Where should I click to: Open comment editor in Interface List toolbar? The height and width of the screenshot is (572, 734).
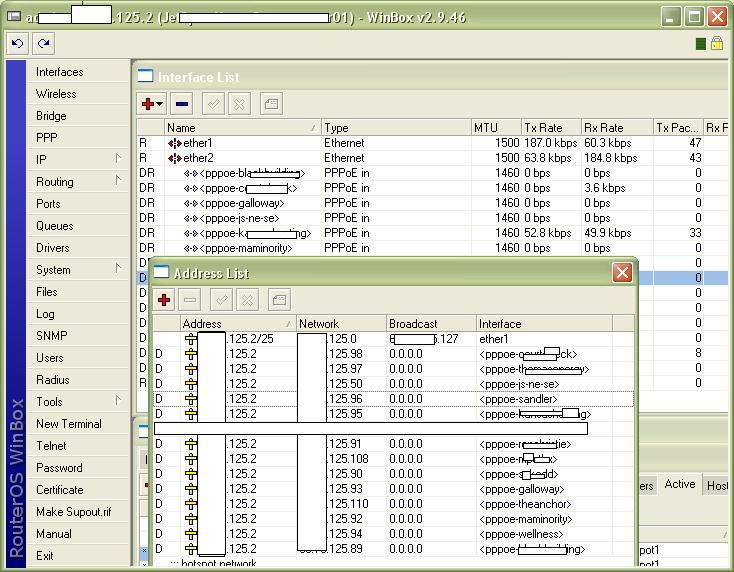pos(271,103)
